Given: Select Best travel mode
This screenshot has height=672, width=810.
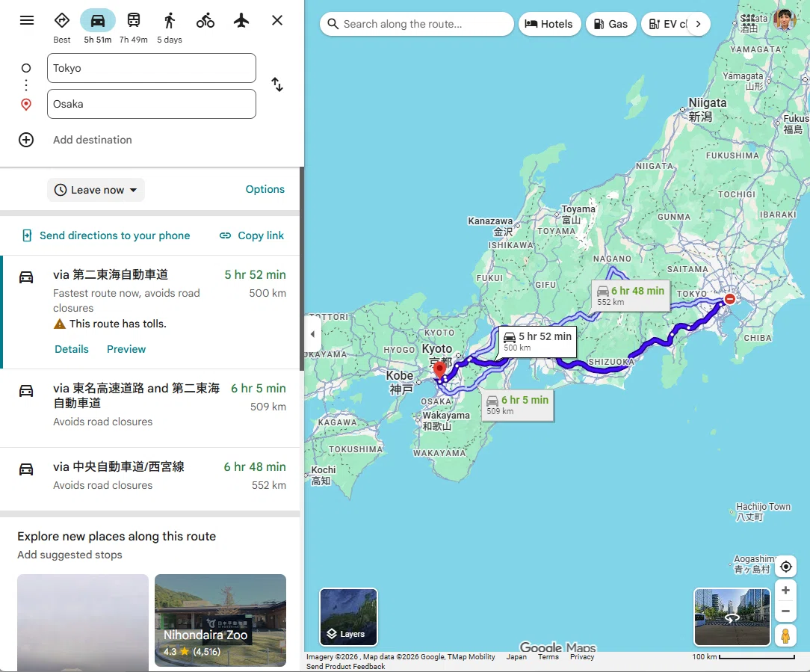Looking at the screenshot, I should click(61, 28).
